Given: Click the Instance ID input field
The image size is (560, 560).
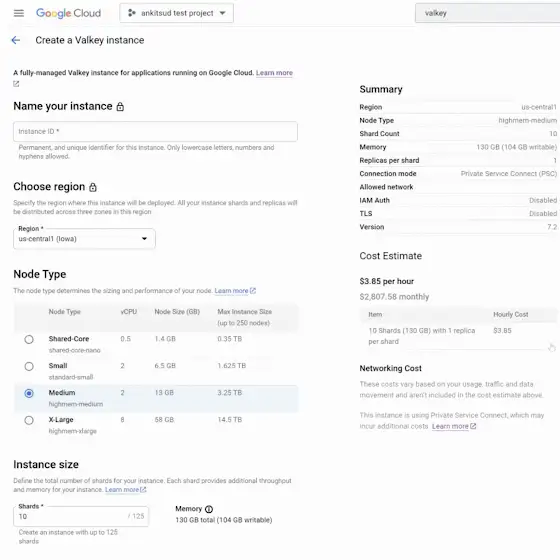Looking at the screenshot, I should pos(155,131).
